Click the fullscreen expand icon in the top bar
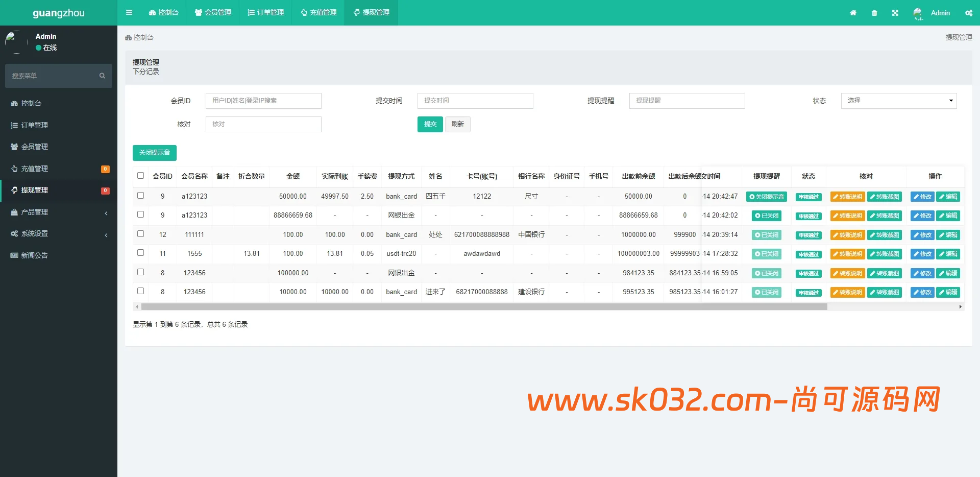This screenshot has height=477, width=980. point(895,13)
